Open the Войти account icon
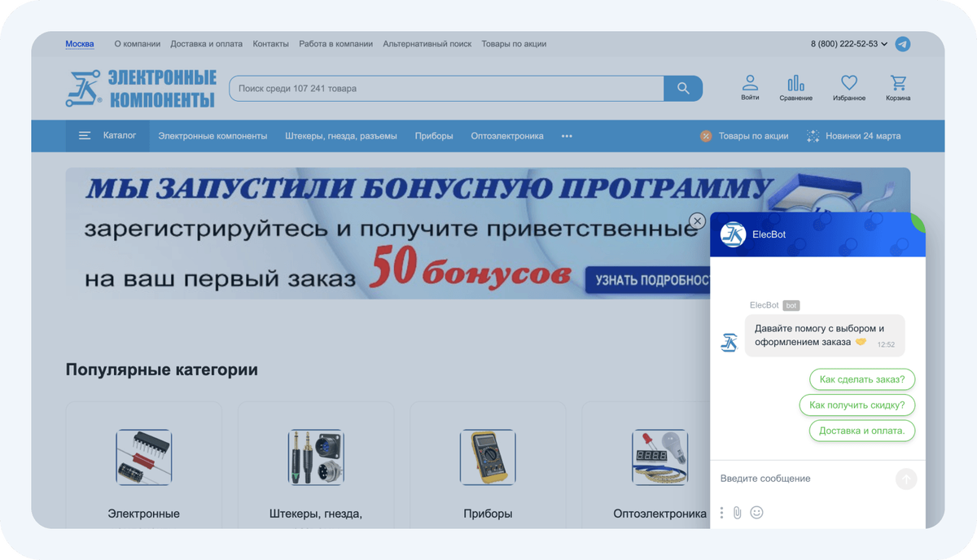Screen dimensions: 977x560 pyautogui.click(x=749, y=81)
